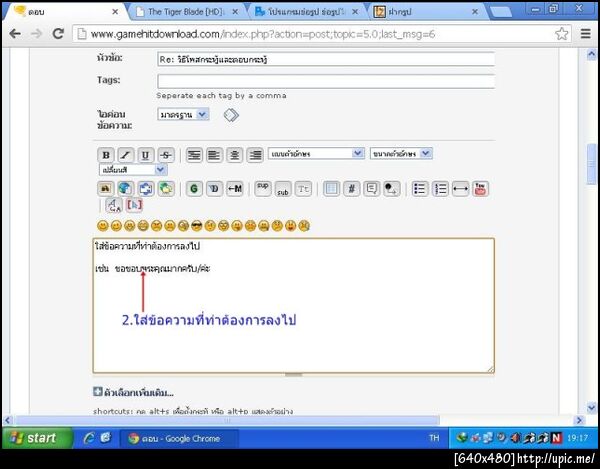Insert the first smiley in the emoticon row

point(103,226)
